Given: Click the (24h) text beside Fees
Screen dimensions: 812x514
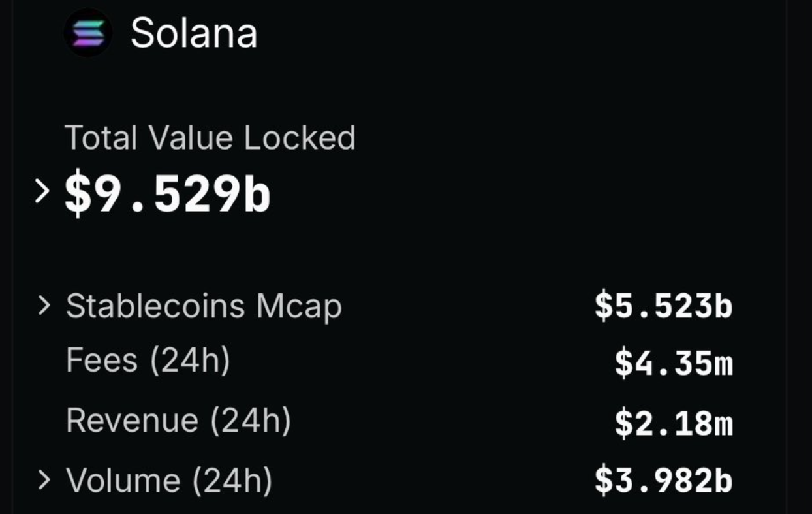Looking at the screenshot, I should 190,360.
